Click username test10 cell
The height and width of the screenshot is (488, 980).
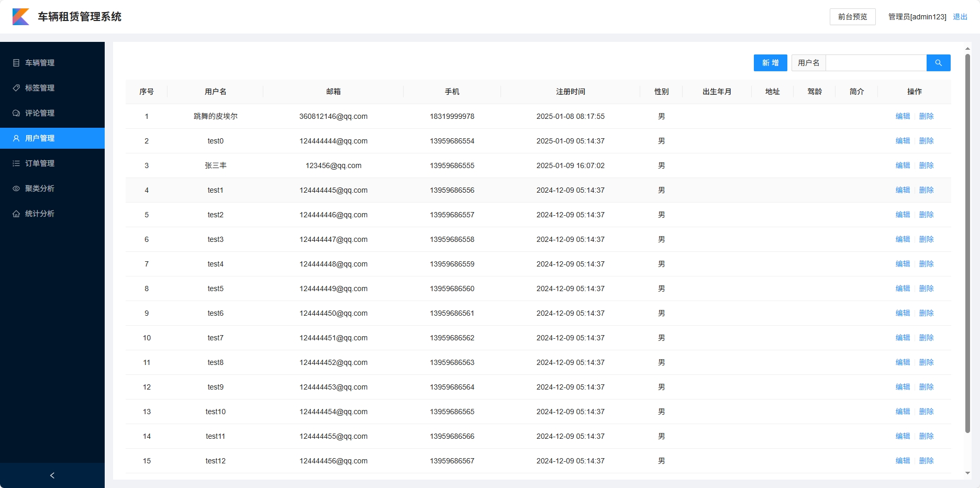[215, 412]
